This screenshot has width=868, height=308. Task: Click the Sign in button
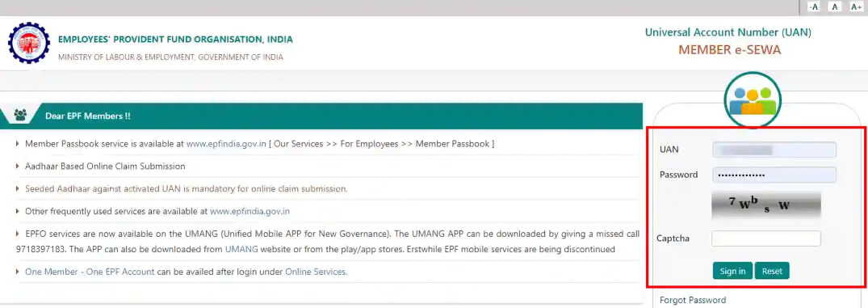pos(732,271)
